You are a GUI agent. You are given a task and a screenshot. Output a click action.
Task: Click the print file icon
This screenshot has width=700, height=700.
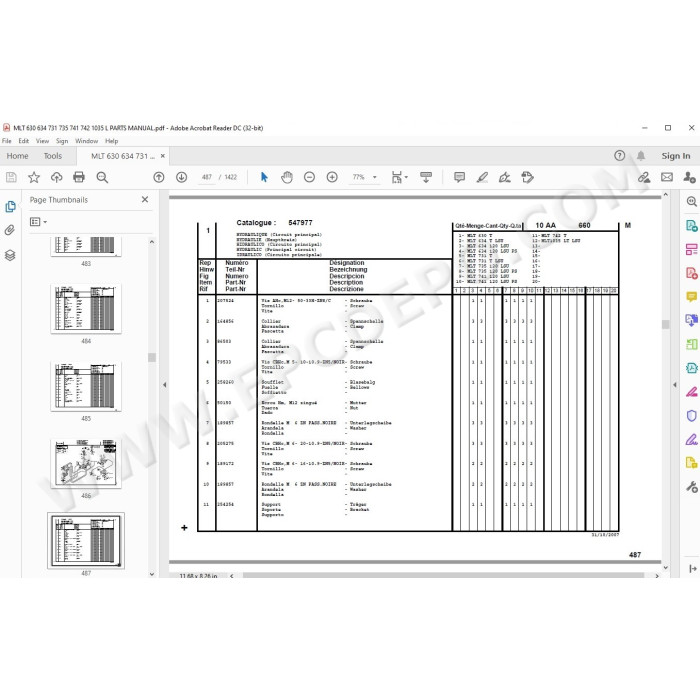[79, 177]
